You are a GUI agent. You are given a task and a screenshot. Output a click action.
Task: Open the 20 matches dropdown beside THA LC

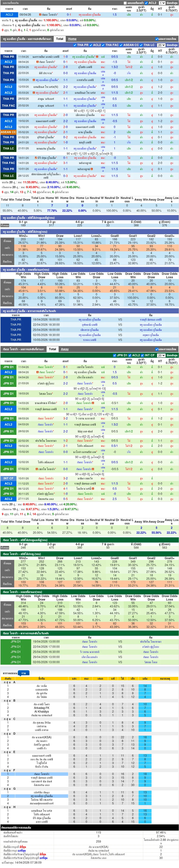161,45
